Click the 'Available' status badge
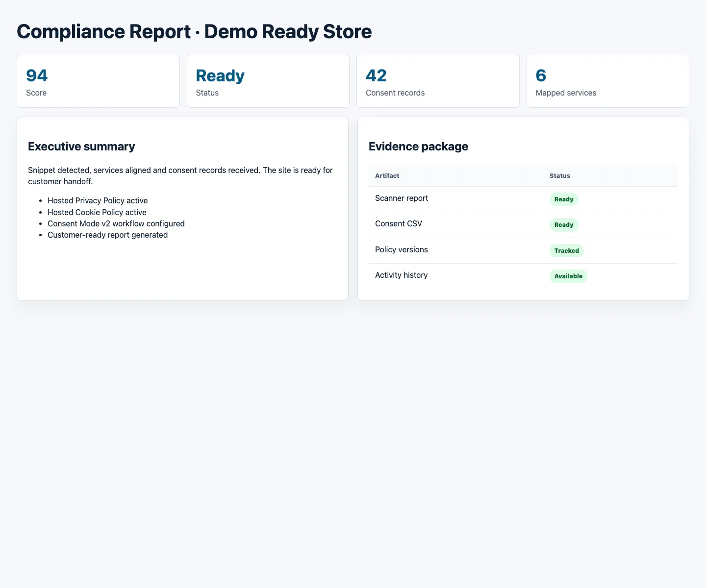Viewport: 706px width, 588px height. pyautogui.click(x=568, y=276)
